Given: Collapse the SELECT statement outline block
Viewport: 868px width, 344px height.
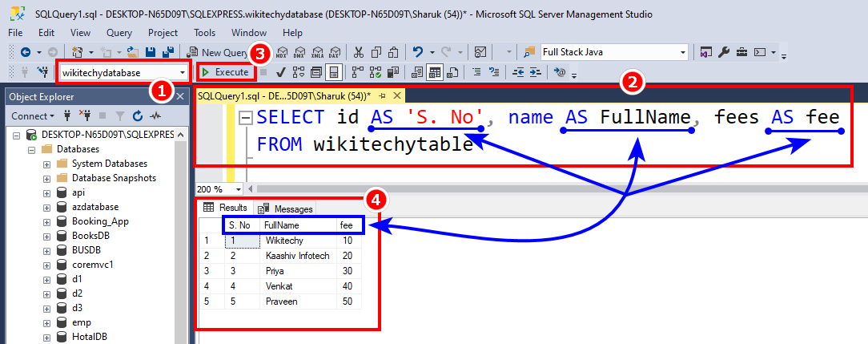Looking at the screenshot, I should [x=246, y=118].
